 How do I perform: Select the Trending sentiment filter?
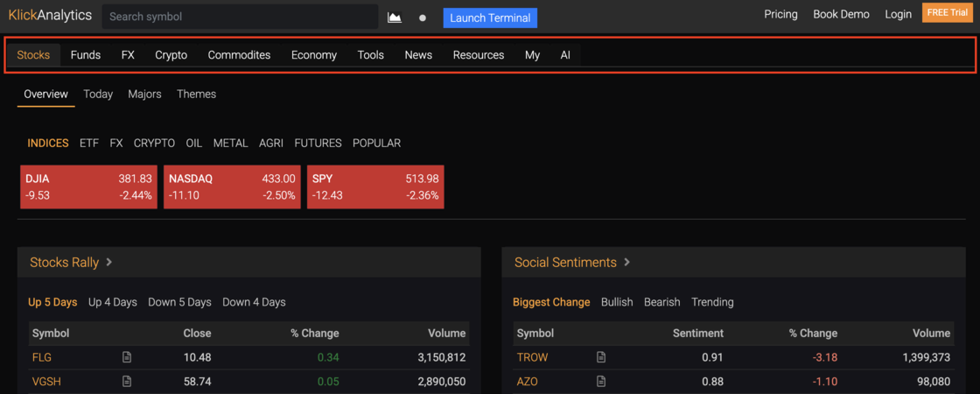pos(712,302)
